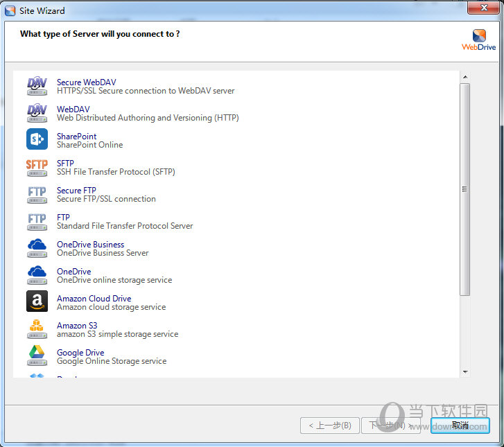Choose the SharePoint icon

[37, 140]
